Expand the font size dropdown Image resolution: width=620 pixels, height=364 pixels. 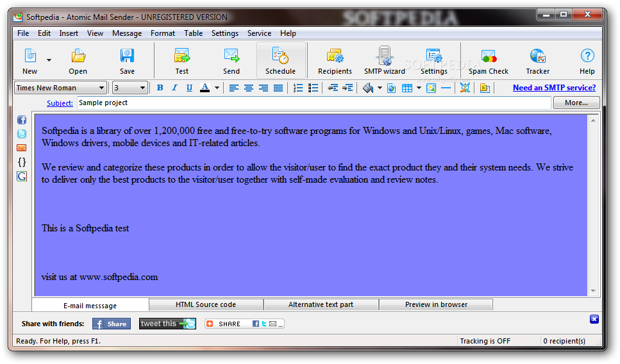(142, 88)
